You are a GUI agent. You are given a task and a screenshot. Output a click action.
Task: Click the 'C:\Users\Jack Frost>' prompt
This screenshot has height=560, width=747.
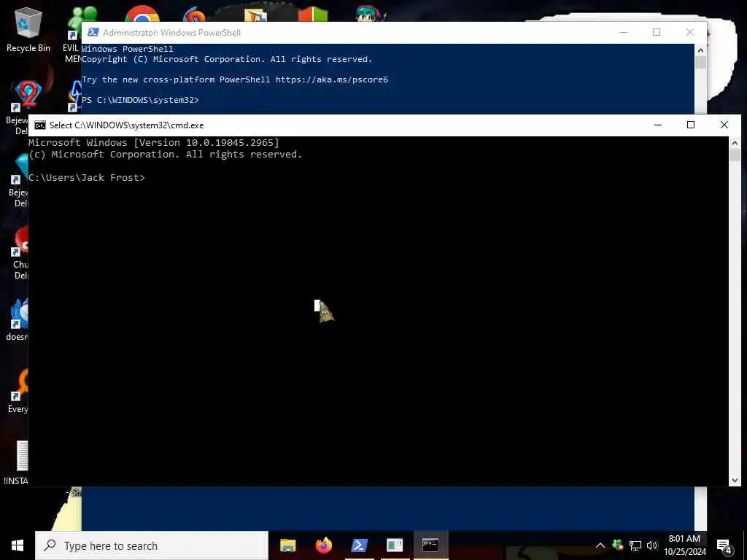(x=87, y=178)
